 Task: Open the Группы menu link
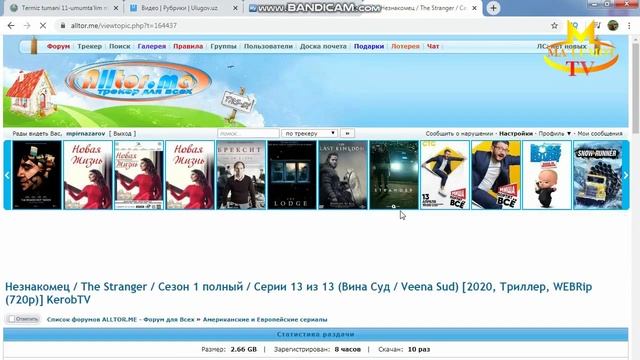tap(223, 46)
